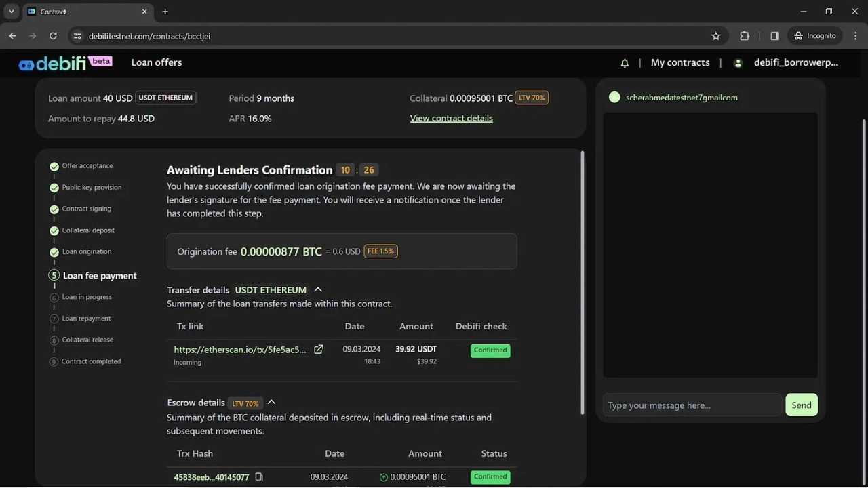Click the chat message input field
The width and height of the screenshot is (868, 488).
pos(692,405)
